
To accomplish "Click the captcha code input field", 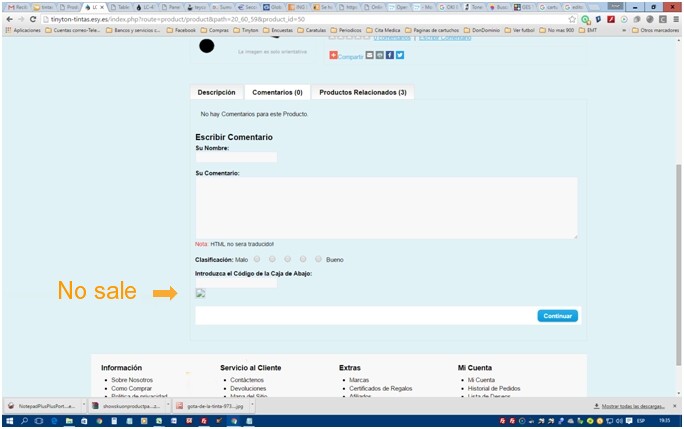I will pyautogui.click(x=236, y=283).
